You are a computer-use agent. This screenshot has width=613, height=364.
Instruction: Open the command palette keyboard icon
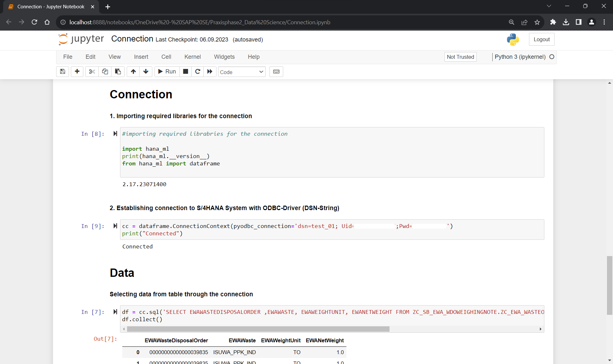(x=276, y=72)
